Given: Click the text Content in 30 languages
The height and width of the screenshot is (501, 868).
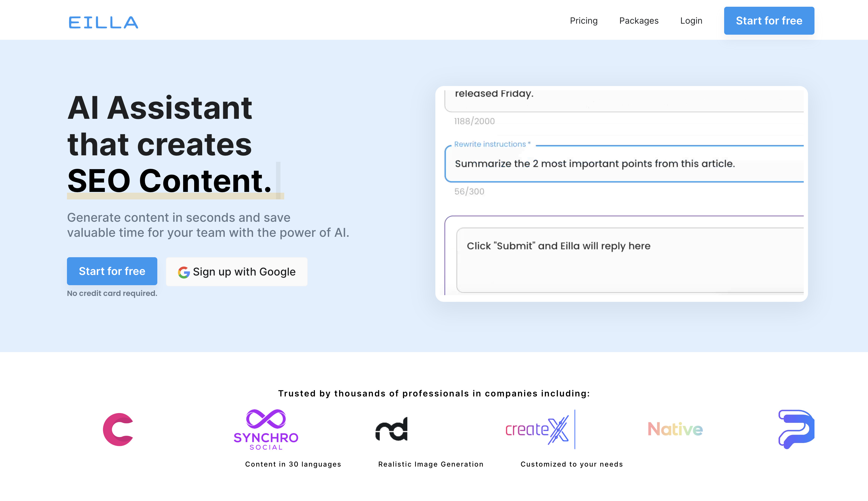Looking at the screenshot, I should [293, 464].
